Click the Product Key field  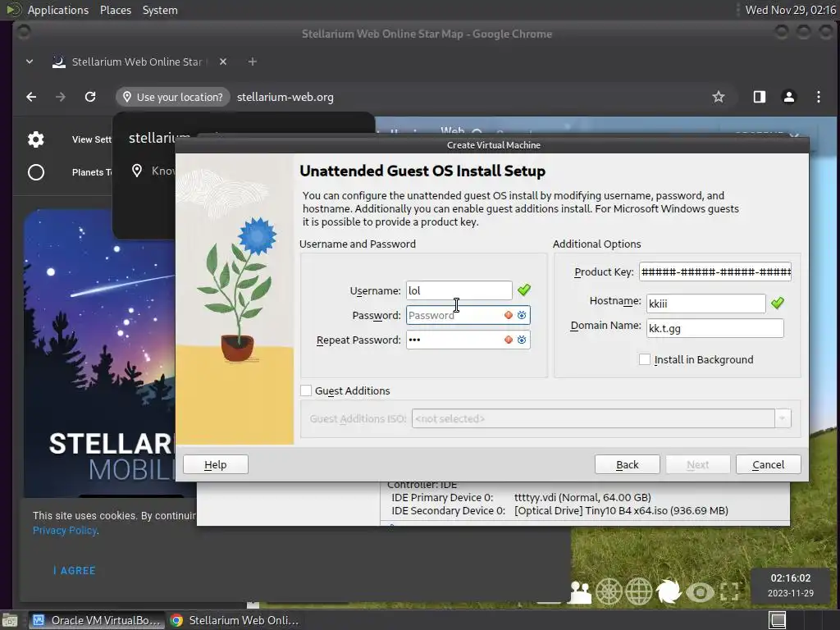tap(715, 272)
